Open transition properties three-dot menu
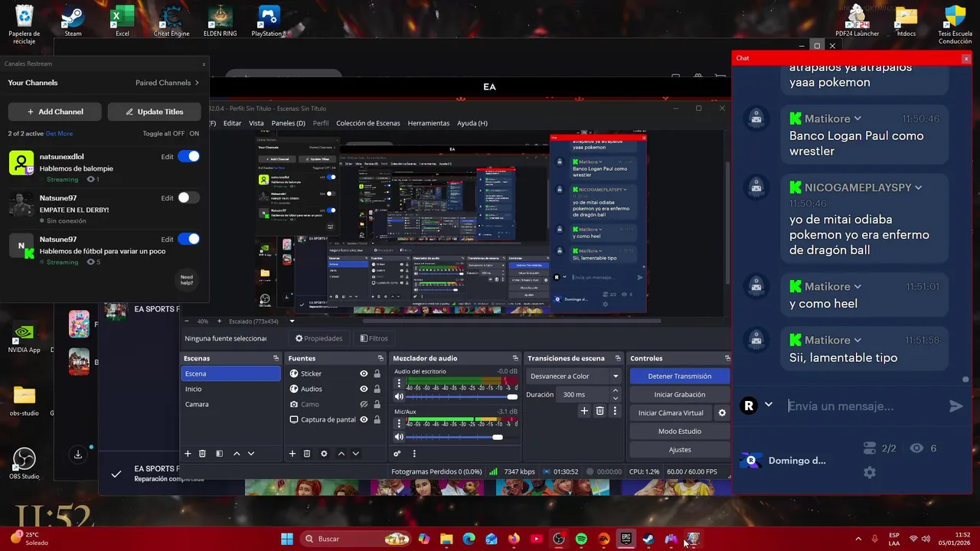This screenshot has height=551, width=980. (614, 411)
